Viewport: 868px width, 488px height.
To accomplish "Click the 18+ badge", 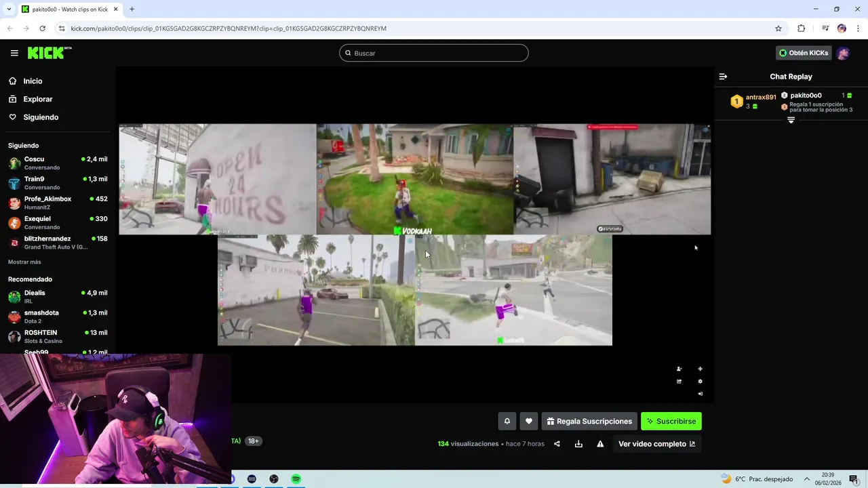I will click(253, 441).
